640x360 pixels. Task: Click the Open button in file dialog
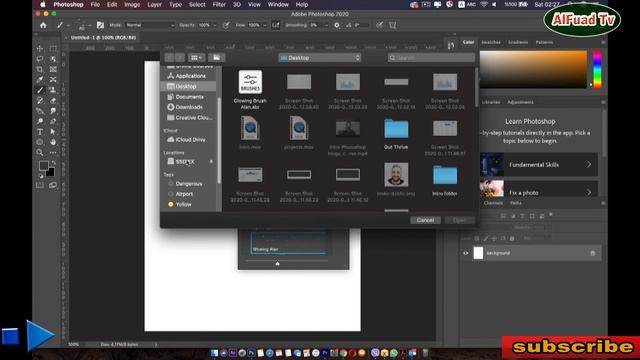(460, 220)
